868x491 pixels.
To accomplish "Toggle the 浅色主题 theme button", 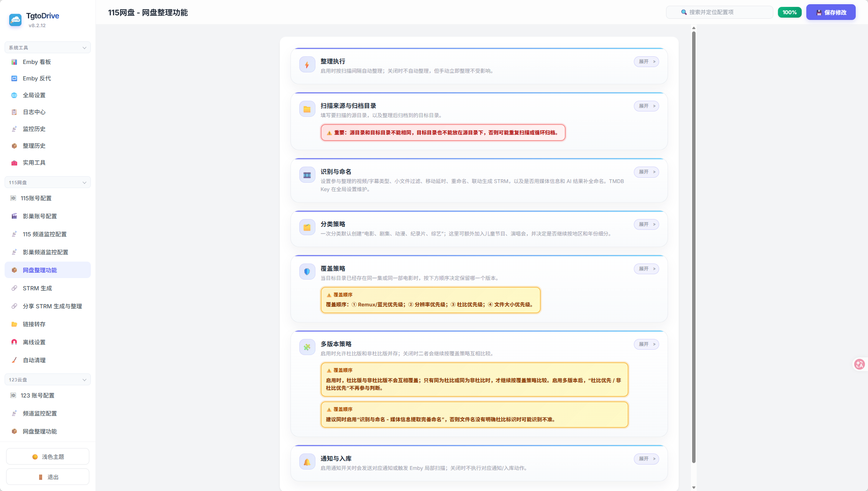I will pyautogui.click(x=48, y=457).
